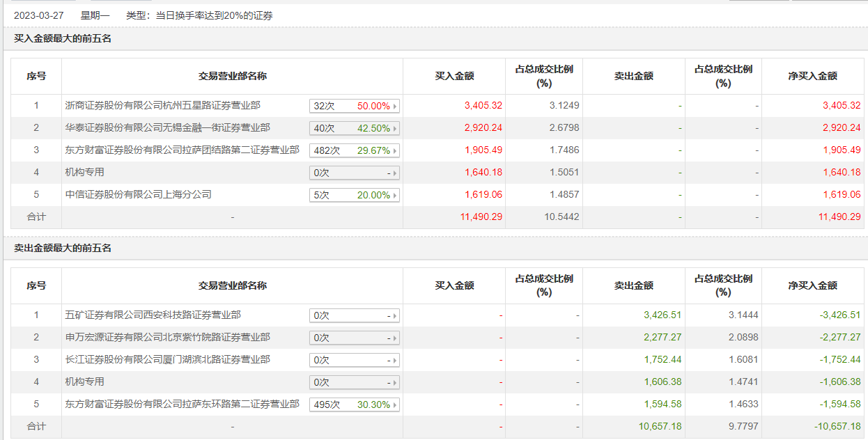
Task: Open 东方财富证券拉萨东环路第二证券营业部 link
Action: click(x=183, y=404)
